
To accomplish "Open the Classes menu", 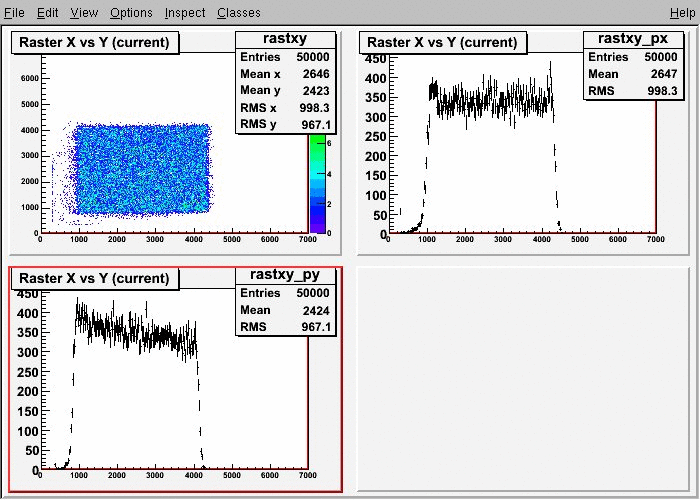I will point(239,12).
